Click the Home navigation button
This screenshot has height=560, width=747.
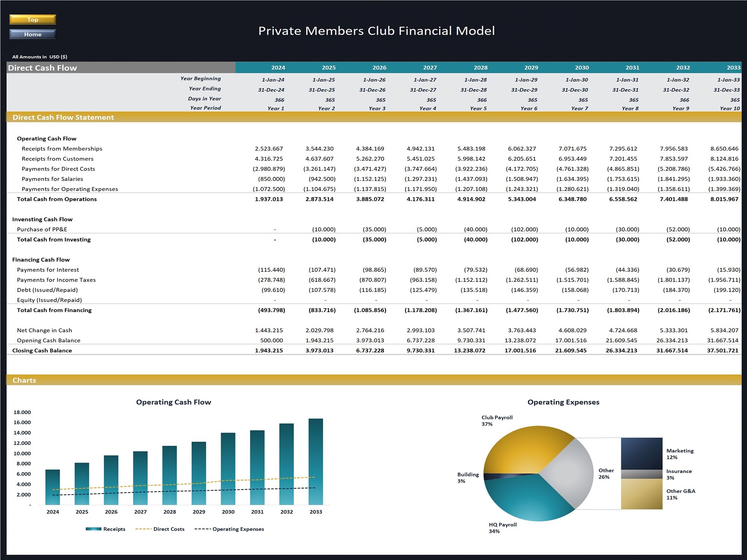click(x=32, y=34)
